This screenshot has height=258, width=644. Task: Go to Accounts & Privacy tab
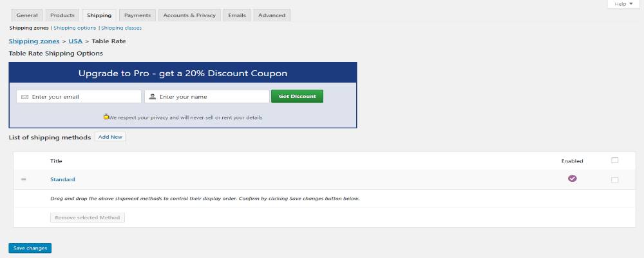tap(189, 15)
